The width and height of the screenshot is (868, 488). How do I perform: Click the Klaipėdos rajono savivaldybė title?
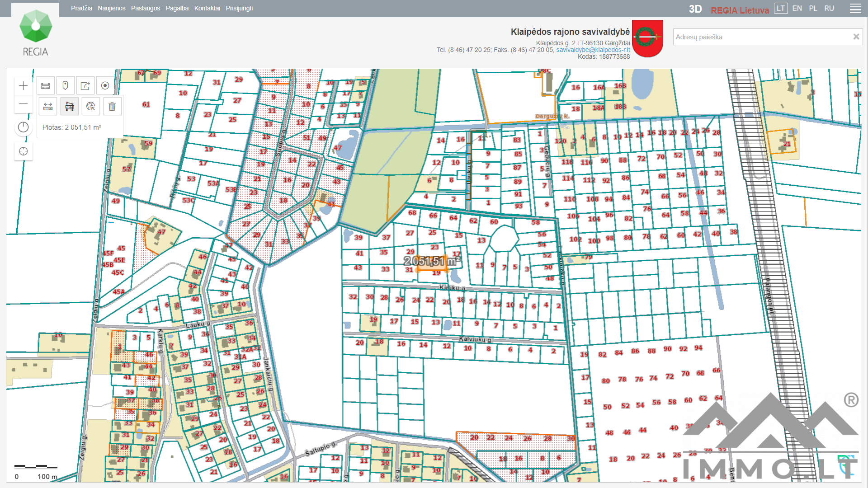click(570, 32)
